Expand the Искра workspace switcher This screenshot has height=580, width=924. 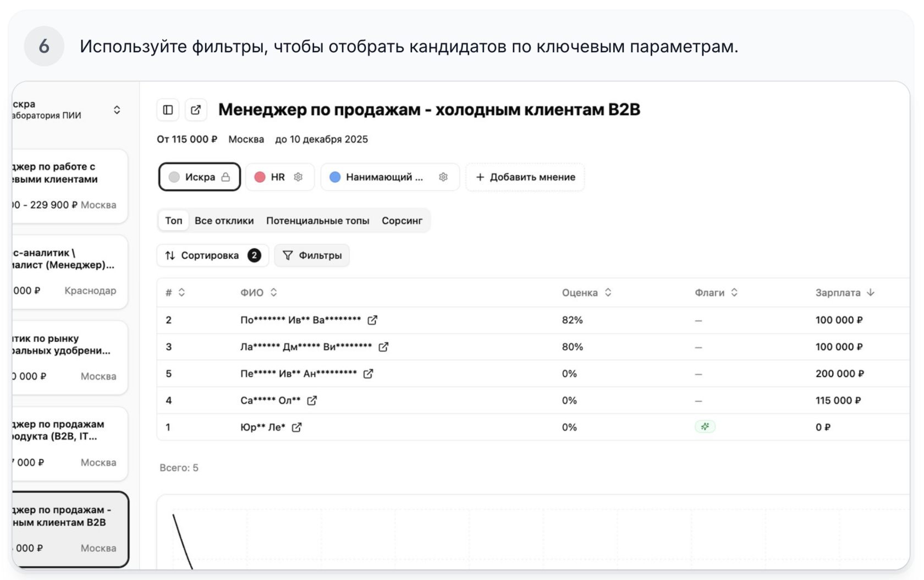tap(117, 110)
